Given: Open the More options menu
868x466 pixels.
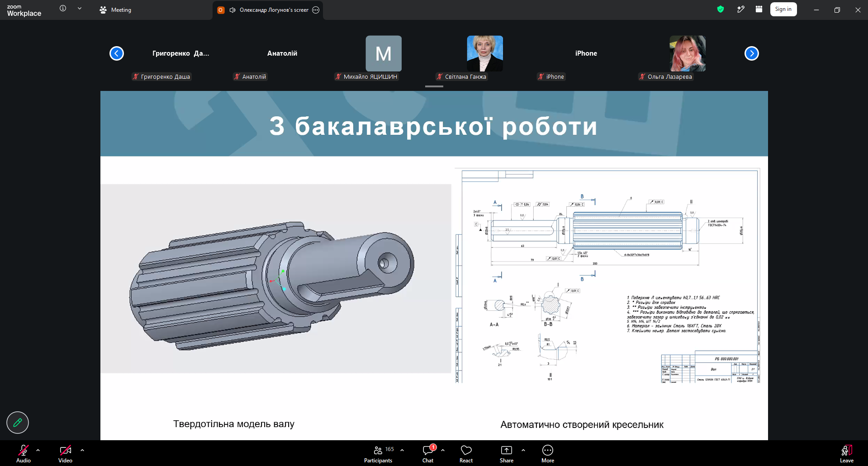Looking at the screenshot, I should pos(548,453).
